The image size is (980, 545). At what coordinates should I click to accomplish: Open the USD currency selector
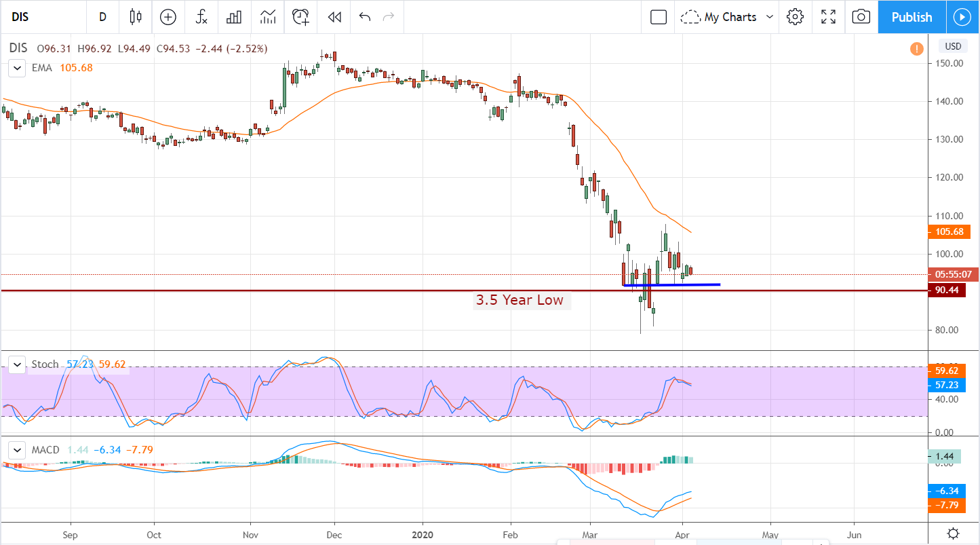pos(953,47)
